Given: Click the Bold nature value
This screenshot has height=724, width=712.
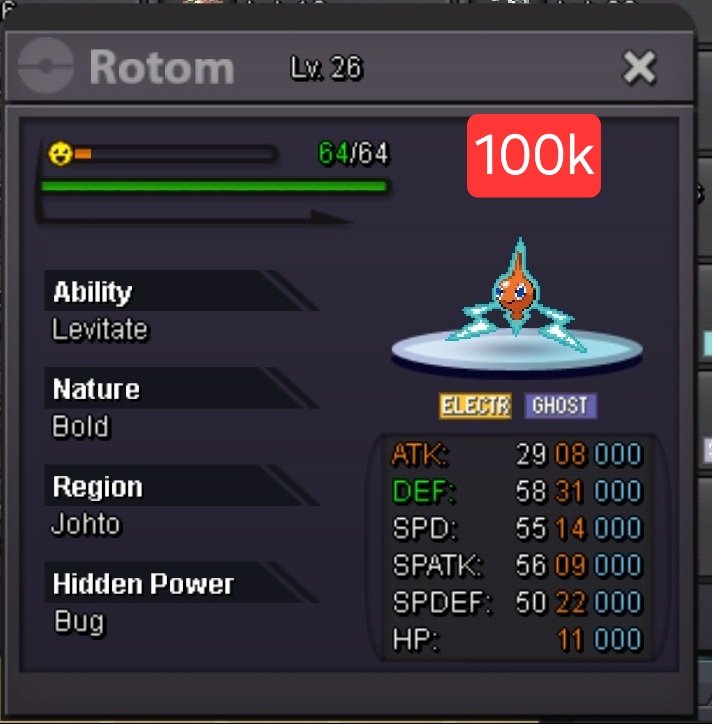Looking at the screenshot, I should [80, 426].
